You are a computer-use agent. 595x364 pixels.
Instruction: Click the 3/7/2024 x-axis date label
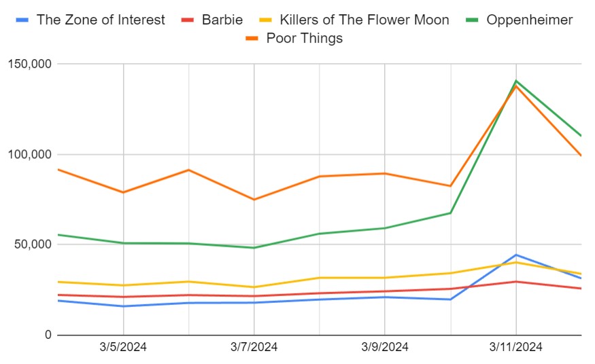[254, 346]
